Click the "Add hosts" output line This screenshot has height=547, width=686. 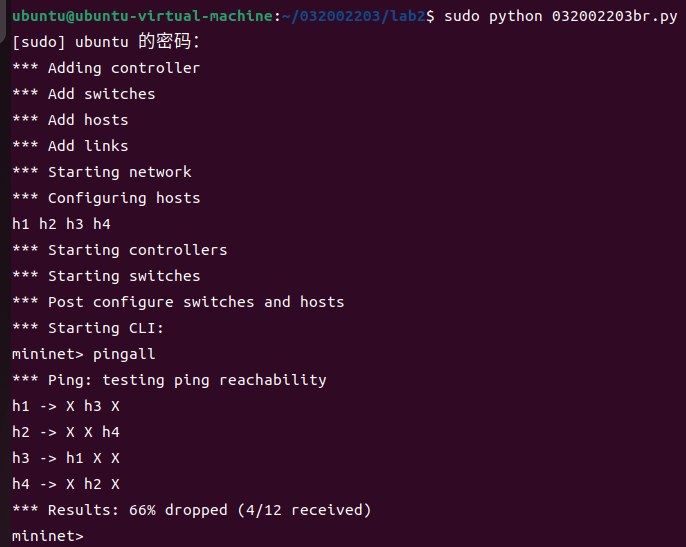coord(70,120)
